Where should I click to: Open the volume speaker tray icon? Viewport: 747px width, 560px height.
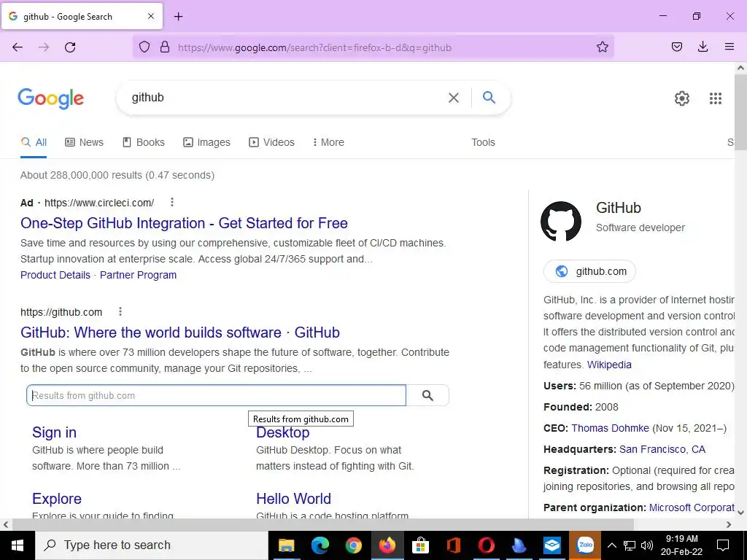pos(646,545)
